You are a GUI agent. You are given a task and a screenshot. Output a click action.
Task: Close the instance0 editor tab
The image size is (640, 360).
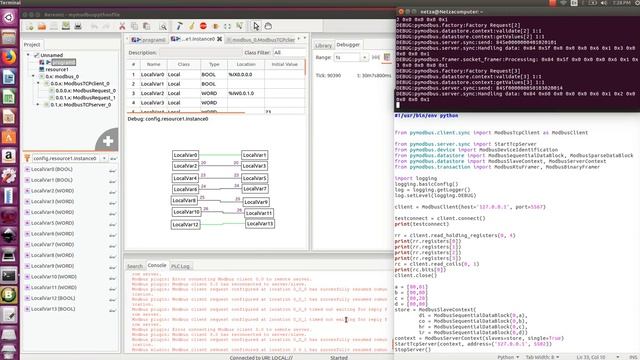[x=219, y=39]
